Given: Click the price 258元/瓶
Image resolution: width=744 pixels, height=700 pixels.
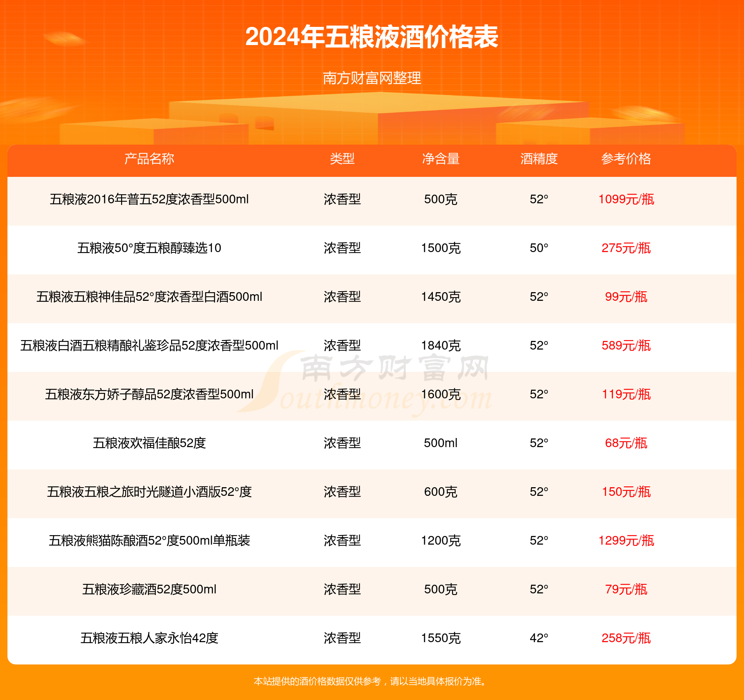Looking at the screenshot, I should click(626, 638).
